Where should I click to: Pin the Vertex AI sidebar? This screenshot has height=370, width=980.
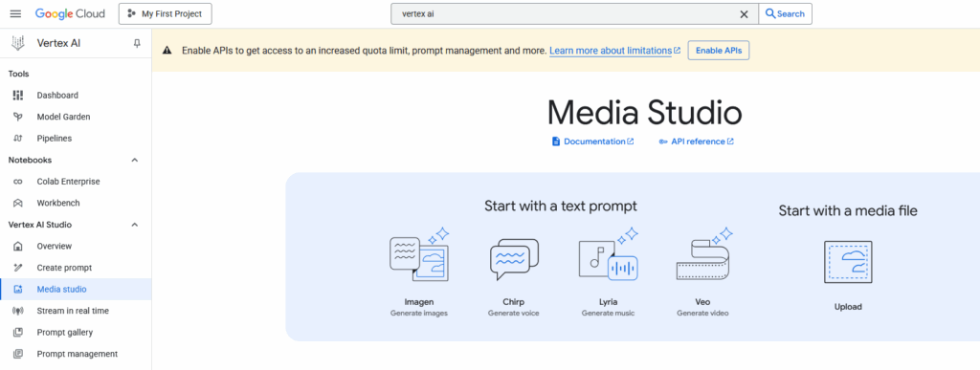click(137, 43)
